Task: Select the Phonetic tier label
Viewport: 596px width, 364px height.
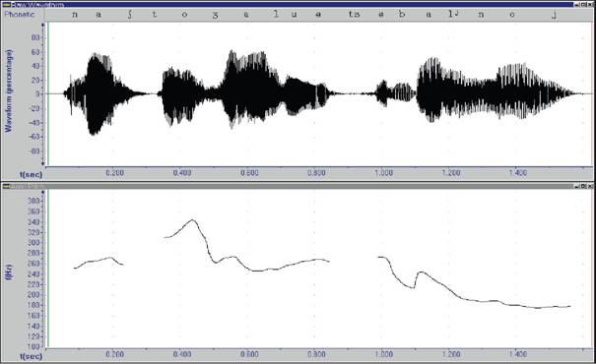Action: (x=20, y=15)
